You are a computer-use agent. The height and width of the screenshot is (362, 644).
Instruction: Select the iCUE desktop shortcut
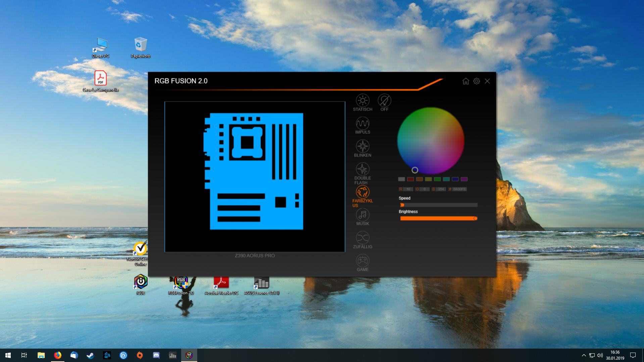pos(141,285)
